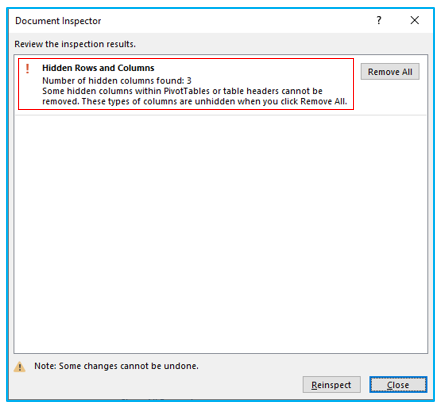The image size is (442, 408).
Task: Click the word PivotTables in the description
Action: tap(187, 91)
